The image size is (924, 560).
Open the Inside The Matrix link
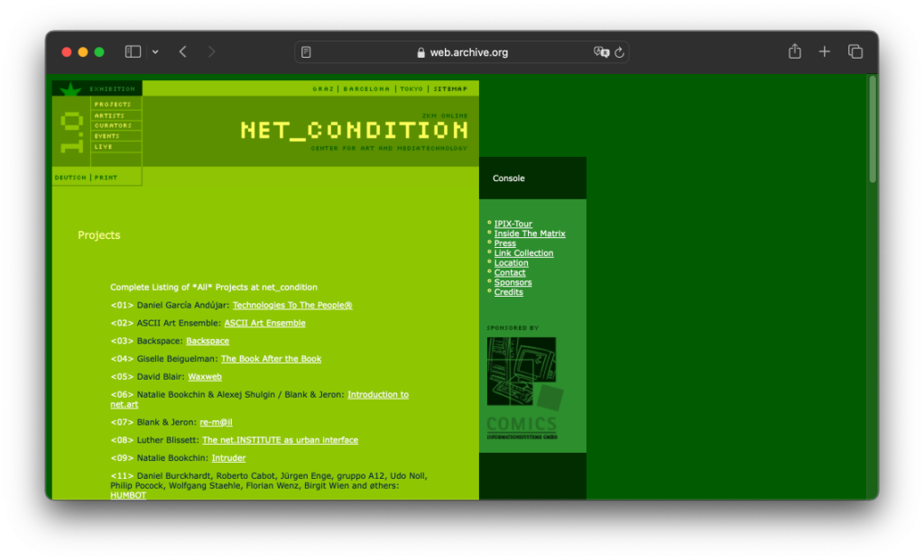click(x=530, y=234)
